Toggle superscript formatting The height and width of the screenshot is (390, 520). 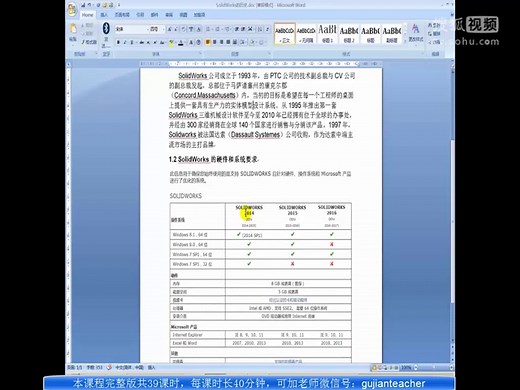155,42
